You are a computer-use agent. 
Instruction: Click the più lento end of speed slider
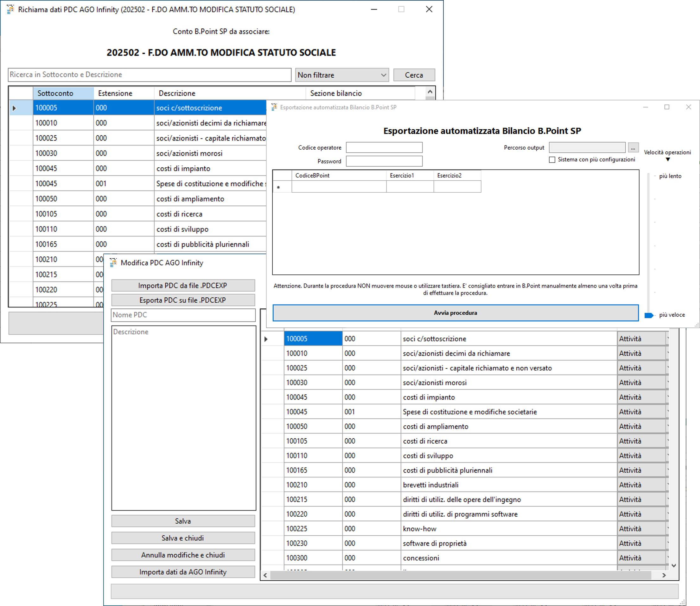[670, 176]
